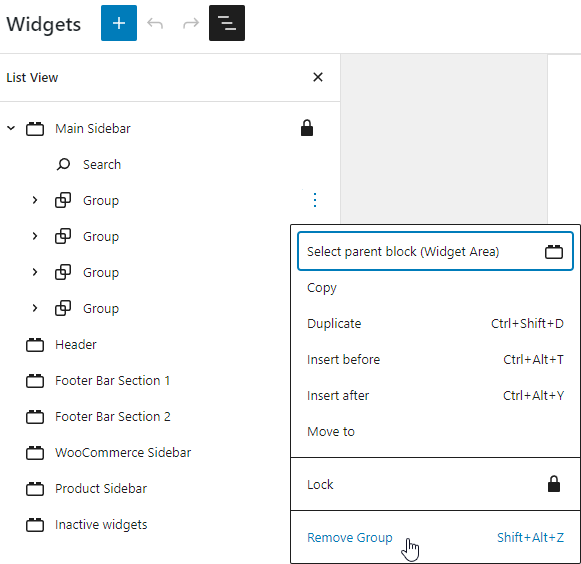Expand the first Group block
The width and height of the screenshot is (581, 564).
pyautogui.click(x=35, y=200)
